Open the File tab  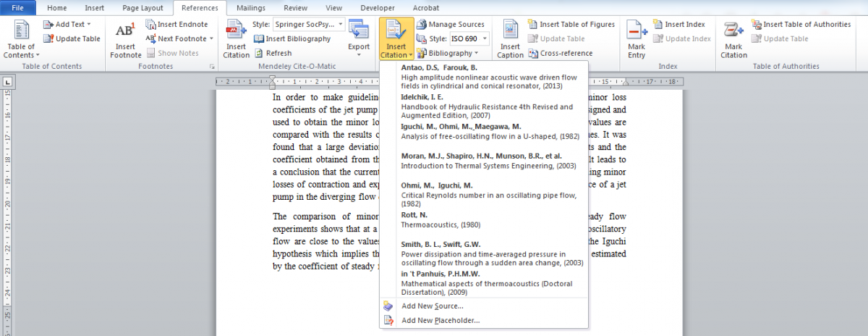(18, 7)
